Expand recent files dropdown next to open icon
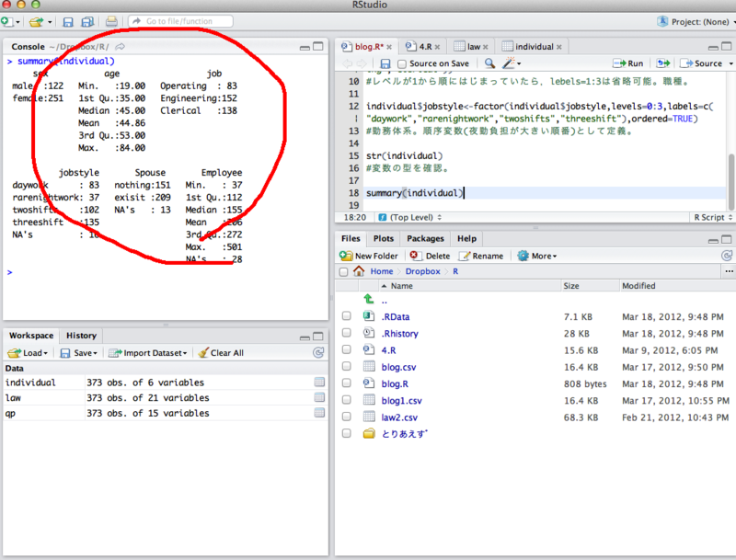 [x=50, y=22]
